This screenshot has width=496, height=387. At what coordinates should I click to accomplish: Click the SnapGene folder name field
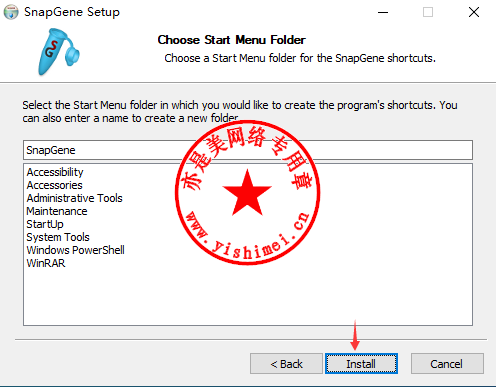248,150
